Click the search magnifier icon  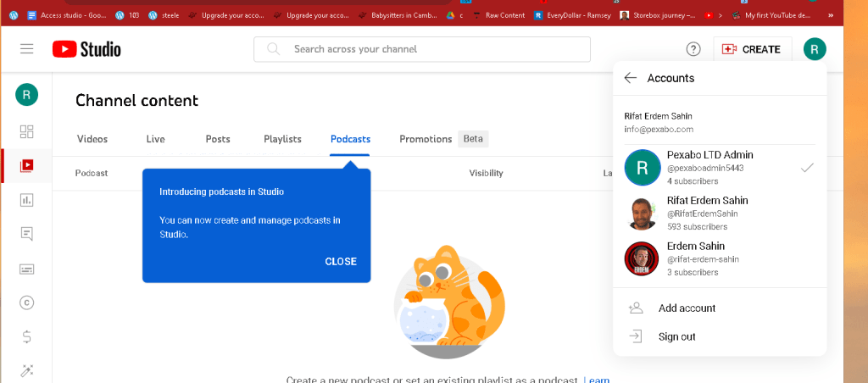tap(274, 49)
